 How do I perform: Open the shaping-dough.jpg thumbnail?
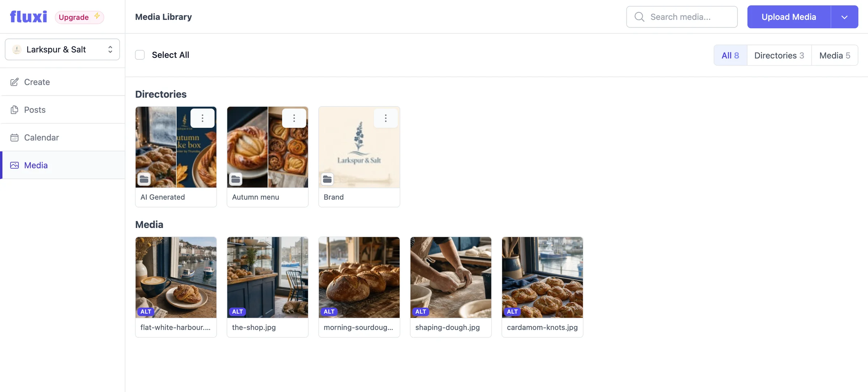tap(451, 277)
